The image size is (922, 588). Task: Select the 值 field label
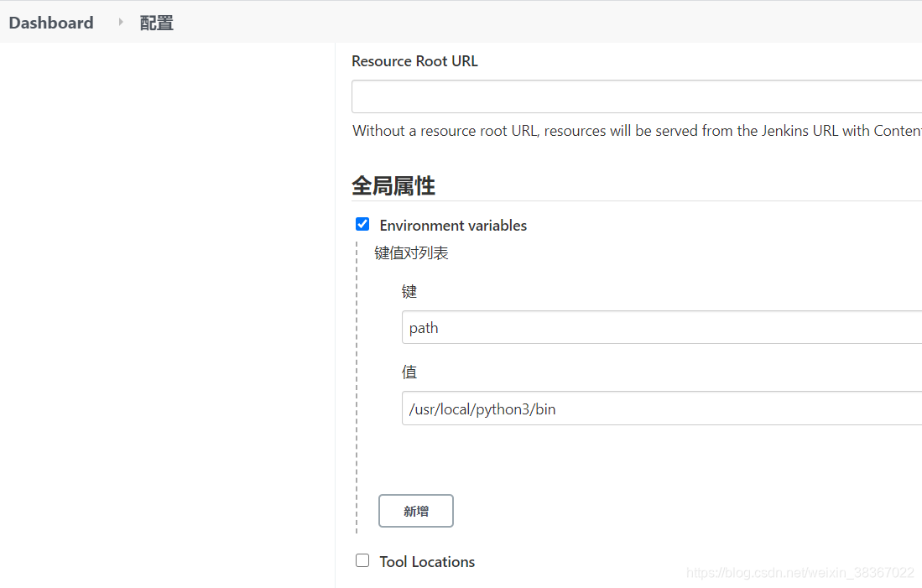[x=409, y=372]
